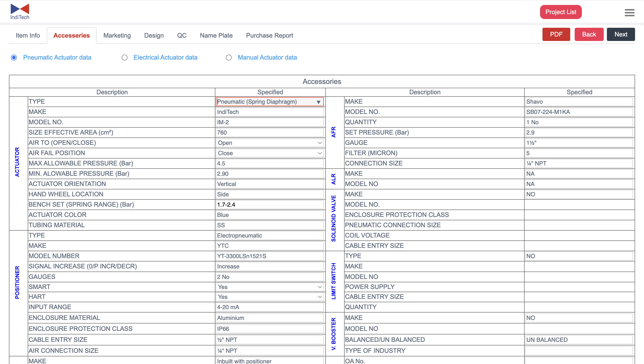Click the positioner MAKE field YTC
Viewport: 644px width, 364px height.
269,246
